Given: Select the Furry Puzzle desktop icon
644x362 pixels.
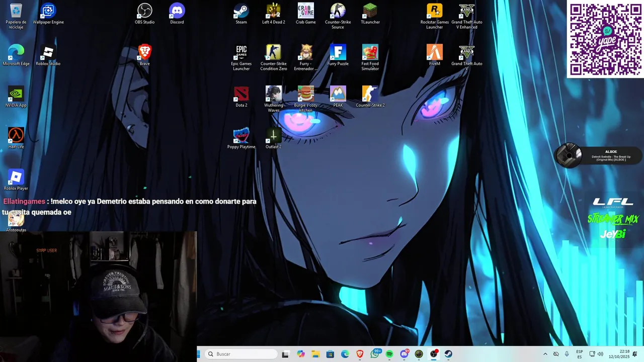Looking at the screenshot, I should (338, 55).
